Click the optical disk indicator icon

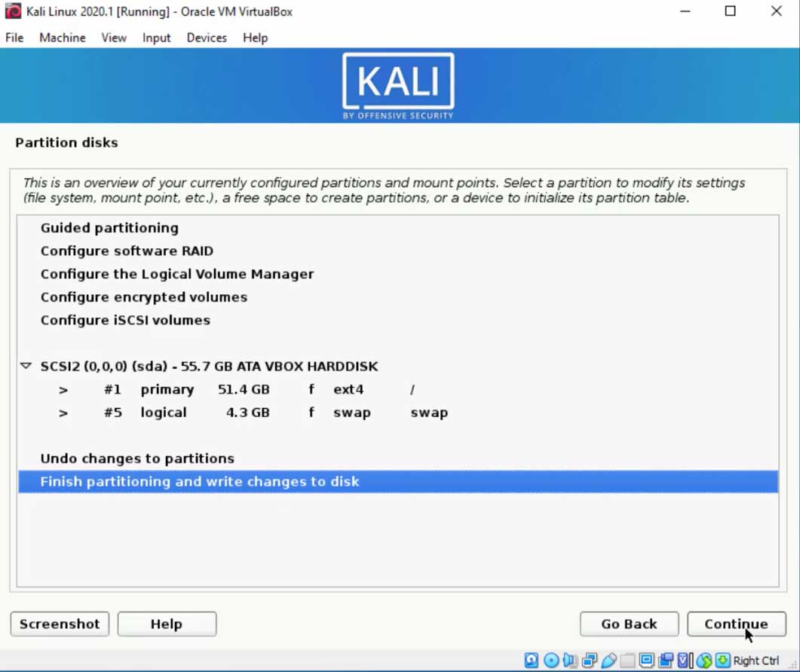click(551, 660)
